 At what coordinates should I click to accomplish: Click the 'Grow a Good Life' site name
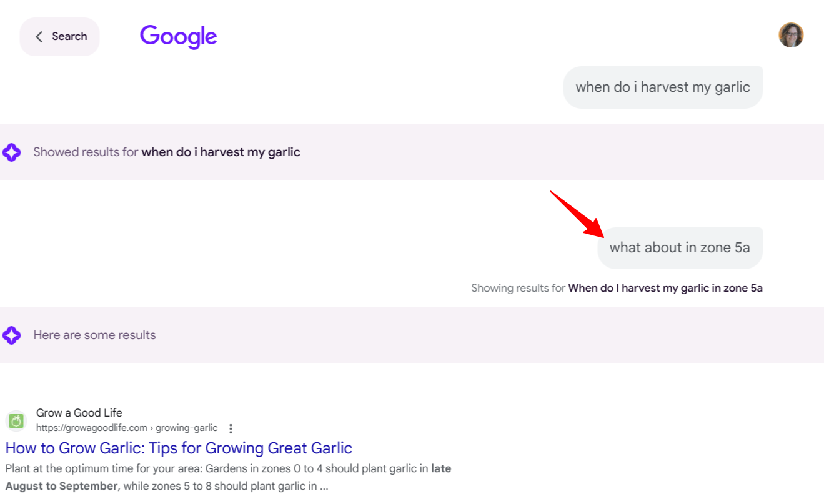79,413
